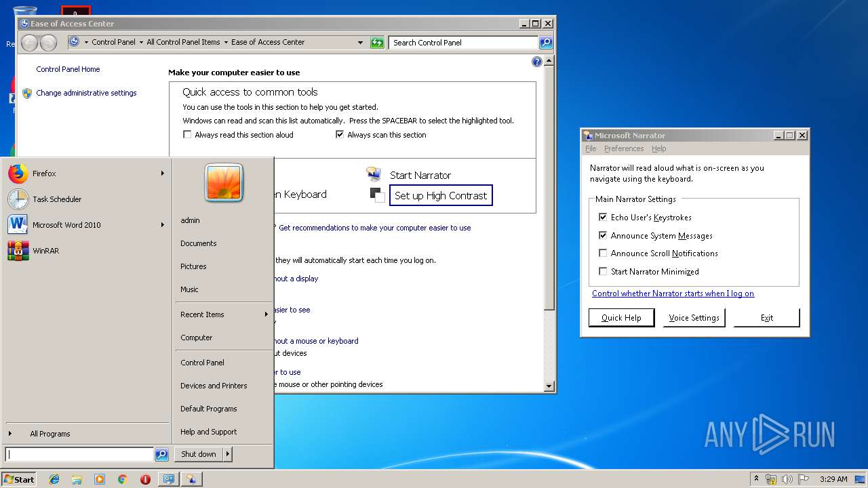Click Search Control Panel field
868x488 pixels.
pos(465,42)
